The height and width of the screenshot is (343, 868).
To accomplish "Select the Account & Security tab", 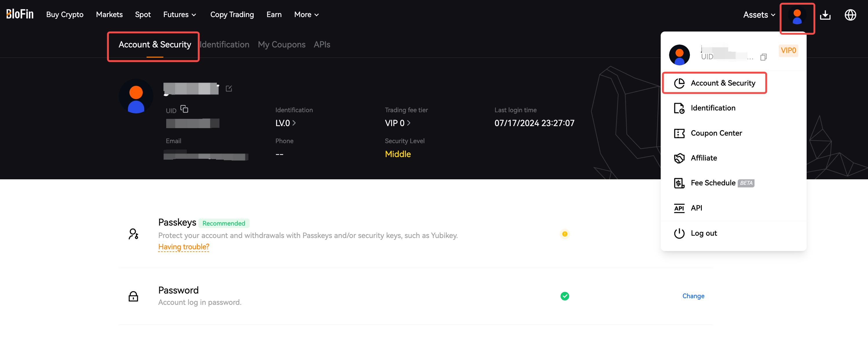I will pos(155,45).
